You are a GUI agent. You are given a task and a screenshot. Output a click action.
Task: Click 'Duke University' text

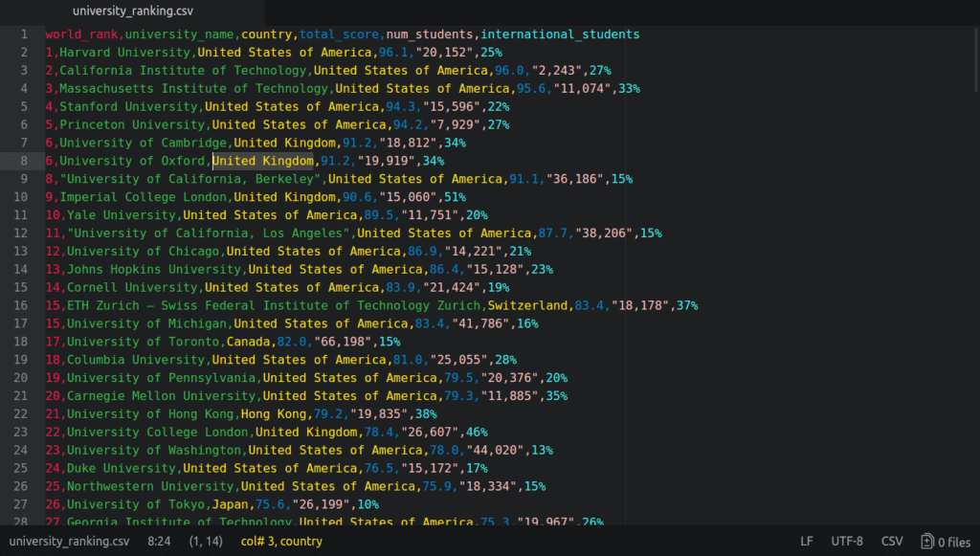pyautogui.click(x=122, y=469)
